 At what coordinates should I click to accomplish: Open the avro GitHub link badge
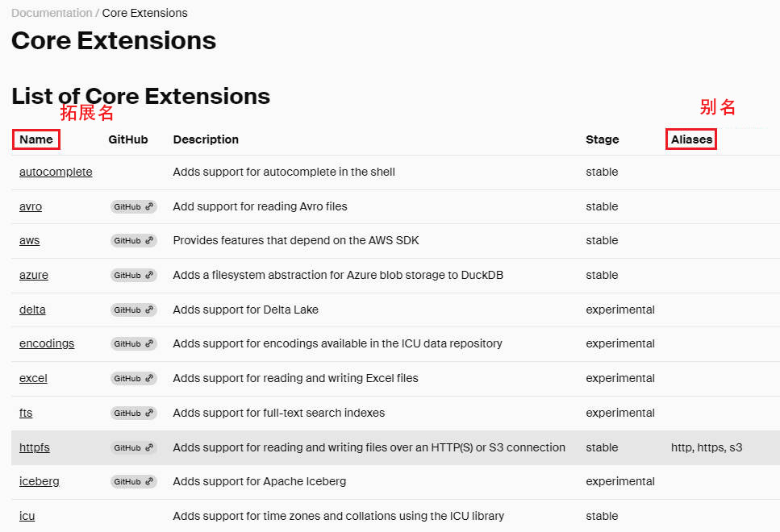(134, 207)
